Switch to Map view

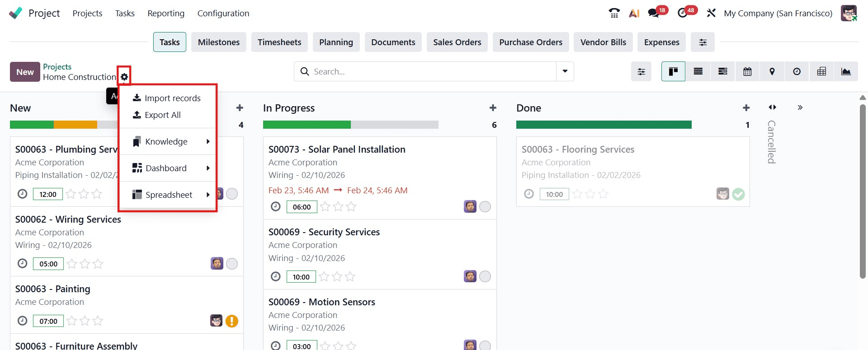[772, 71]
